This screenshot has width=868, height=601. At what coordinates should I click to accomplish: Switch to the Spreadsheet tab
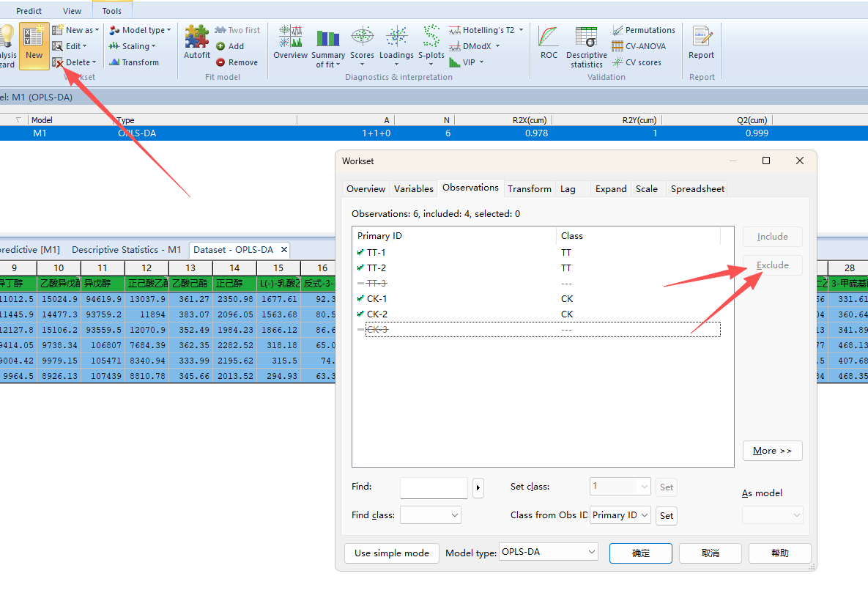click(697, 188)
